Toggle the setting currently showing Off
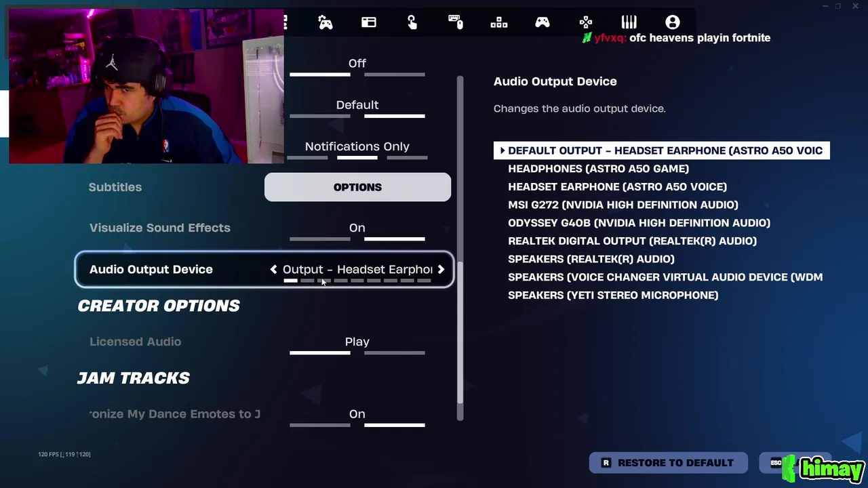868x488 pixels. tap(357, 66)
